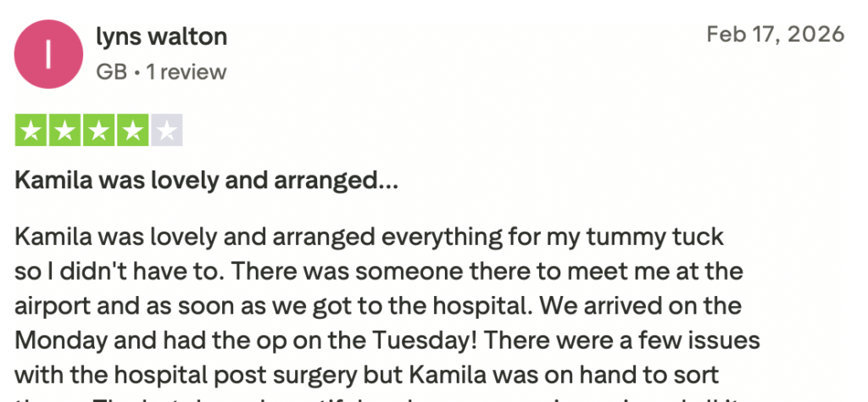The image size is (868, 402).
Task: Click the 'GB' country label
Action: (111, 72)
